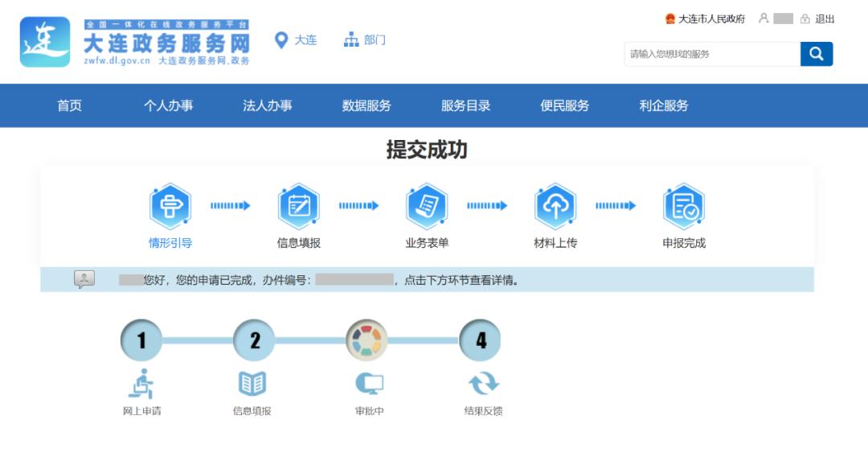Viewport: 868px width, 457px height.
Task: Click progress step circle number 2
Action: tap(255, 340)
